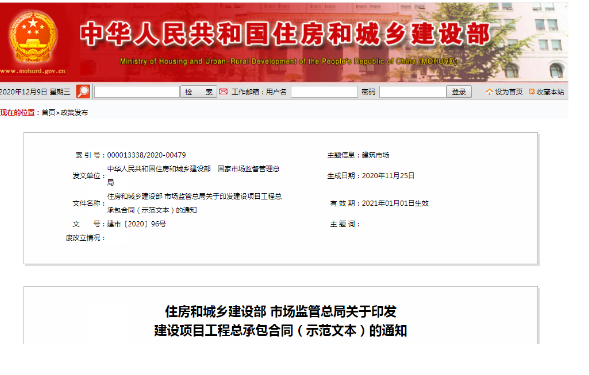Click the 设为首页 set-as-homepage link
This screenshot has width=589, height=375.
coord(509,92)
